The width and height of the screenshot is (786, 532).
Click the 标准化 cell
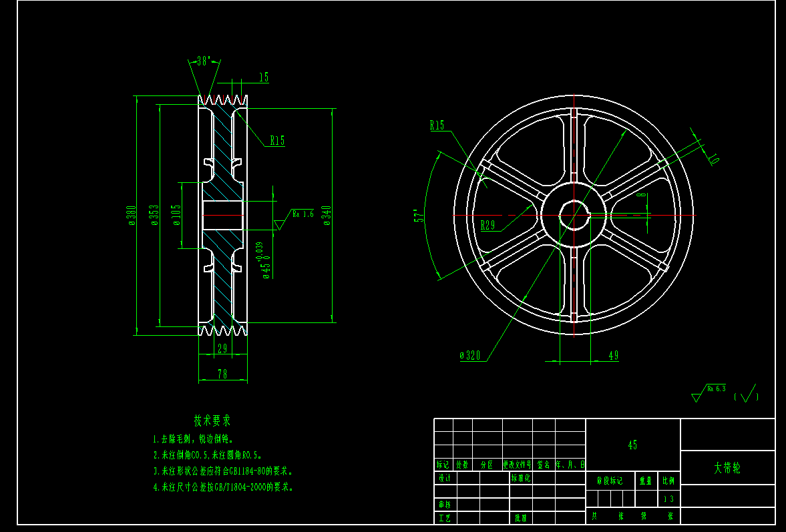coord(521,478)
